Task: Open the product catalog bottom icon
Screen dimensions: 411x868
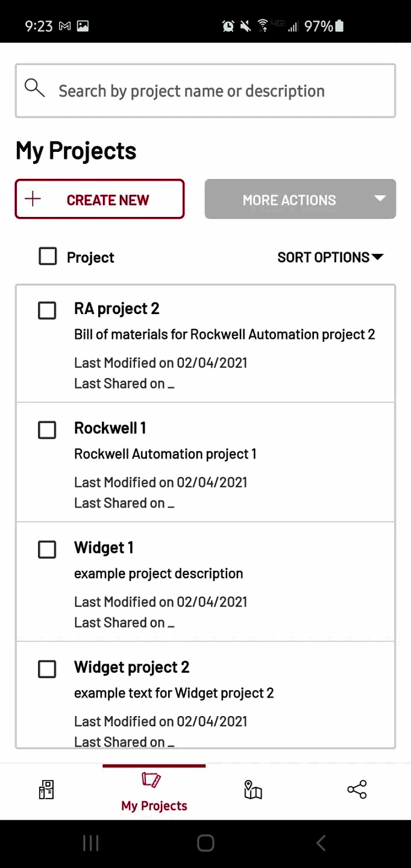Action: tap(46, 790)
